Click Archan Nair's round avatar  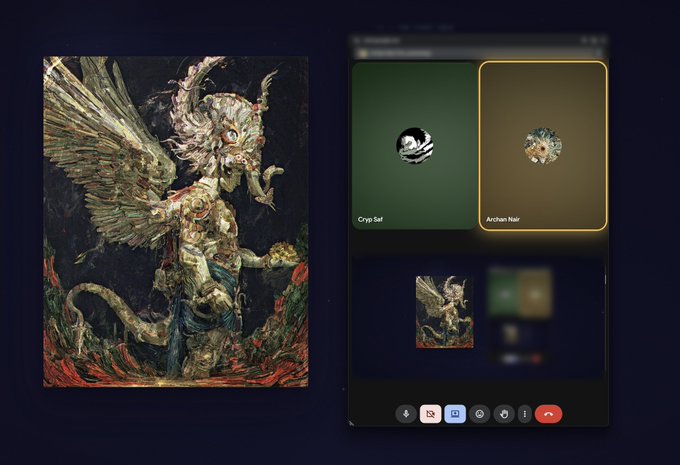[543, 146]
